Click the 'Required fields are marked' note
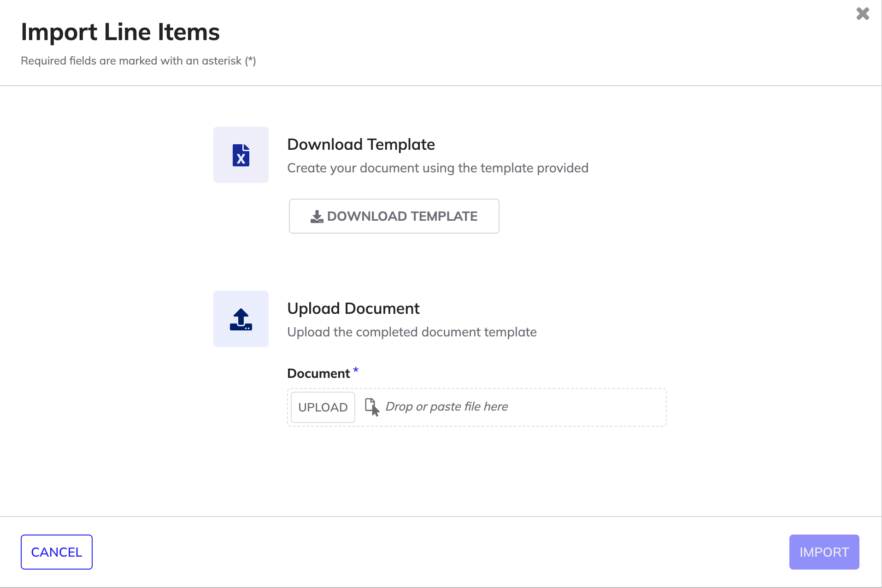 (138, 61)
